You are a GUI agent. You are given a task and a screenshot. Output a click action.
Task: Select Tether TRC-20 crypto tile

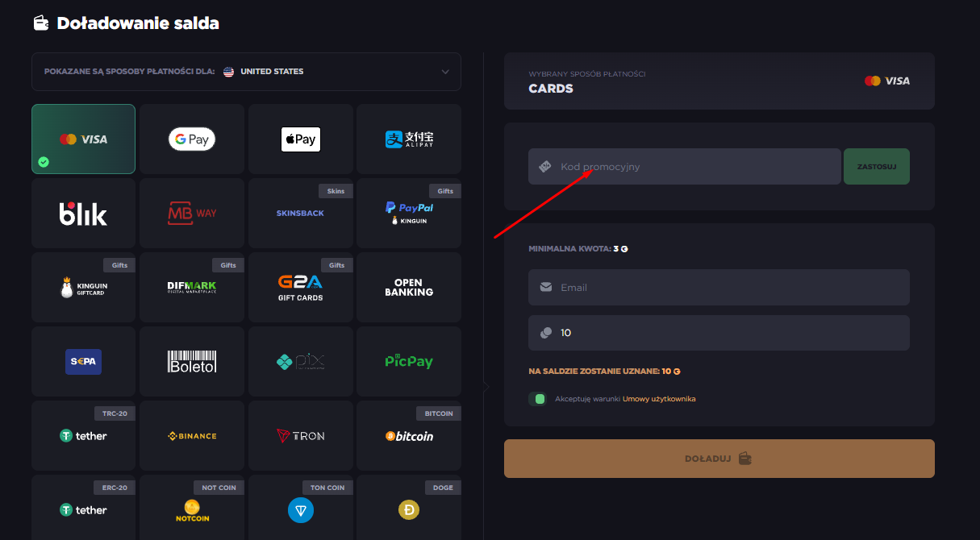click(x=83, y=435)
